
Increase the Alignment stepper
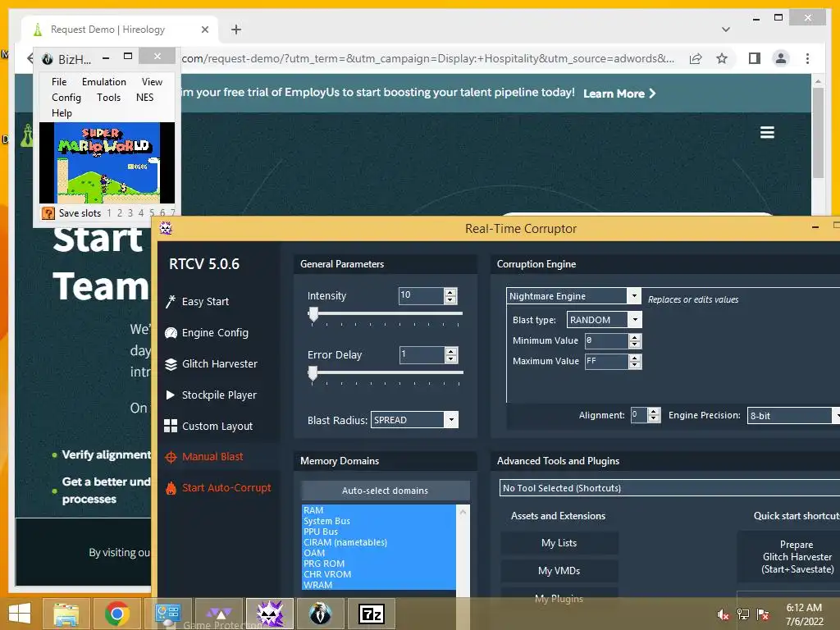[x=654, y=412]
